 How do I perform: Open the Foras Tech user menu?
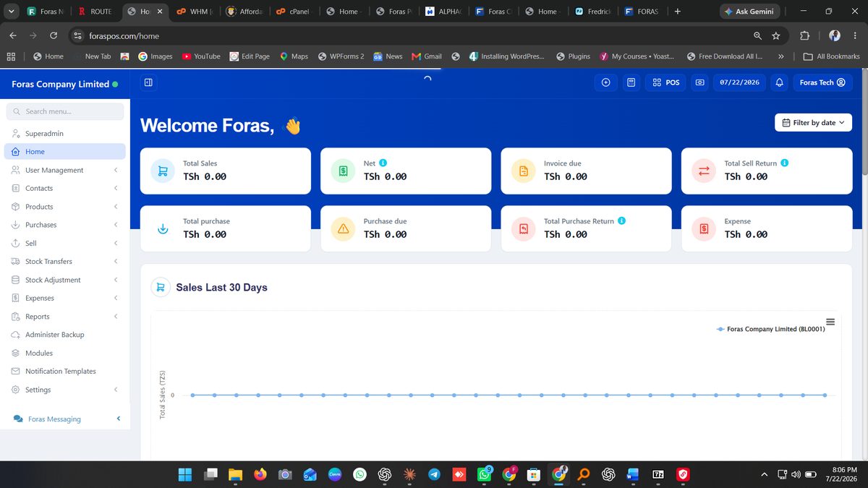click(x=822, y=82)
